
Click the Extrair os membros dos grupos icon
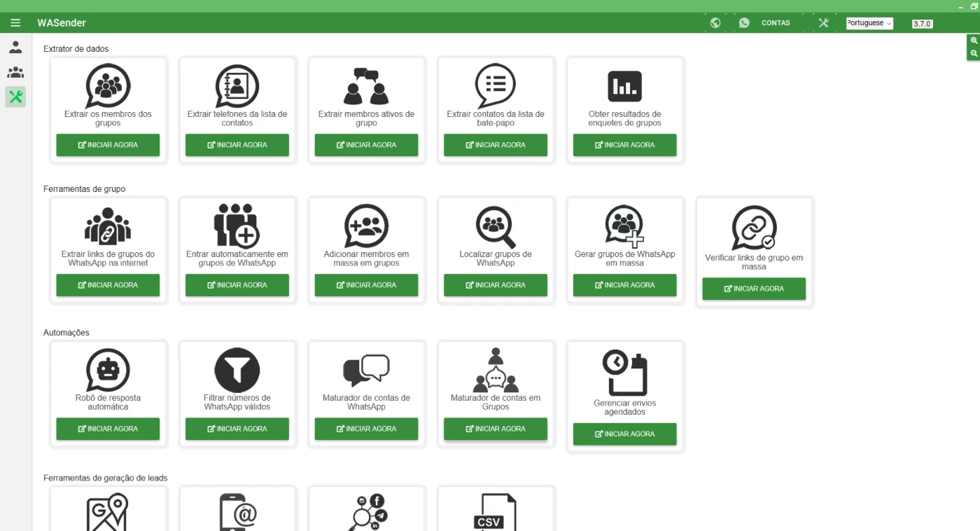click(108, 85)
